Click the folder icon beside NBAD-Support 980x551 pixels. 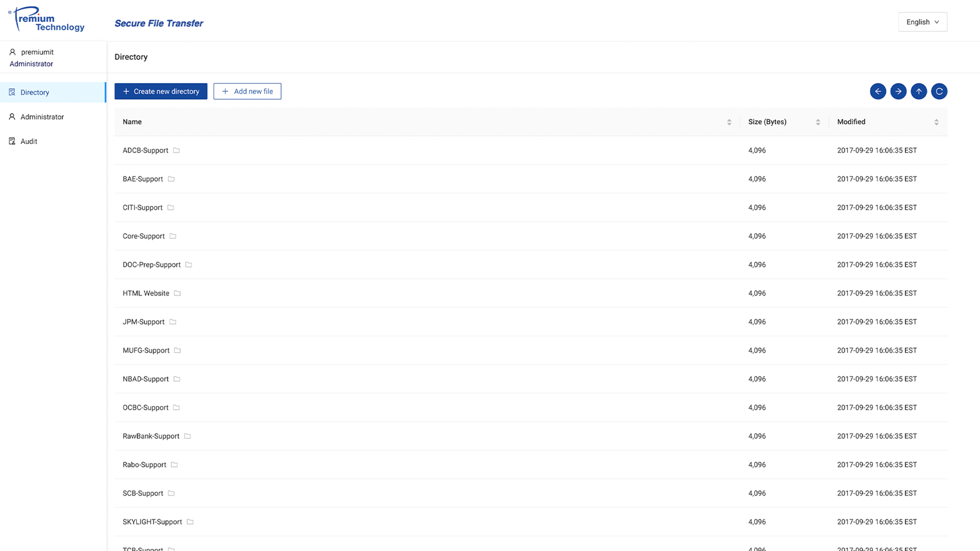tap(177, 379)
